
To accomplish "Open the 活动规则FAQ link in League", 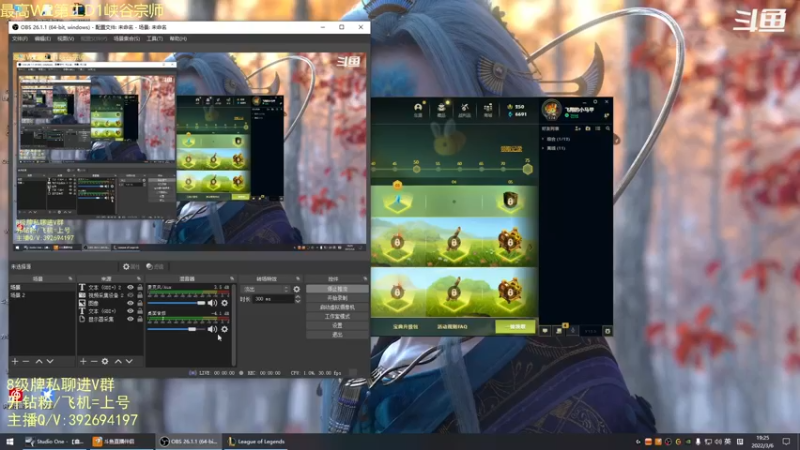I will pos(452,327).
